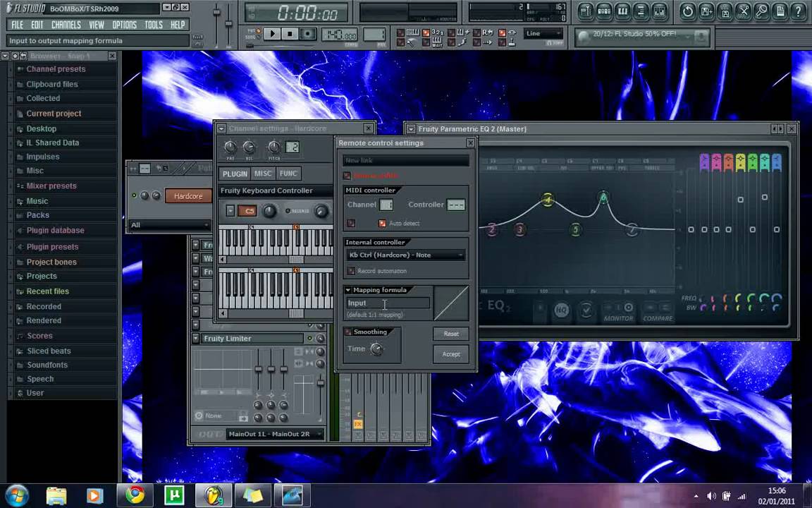Viewport: 812px width, 508px height.
Task: Click the Accept button
Action: point(451,354)
